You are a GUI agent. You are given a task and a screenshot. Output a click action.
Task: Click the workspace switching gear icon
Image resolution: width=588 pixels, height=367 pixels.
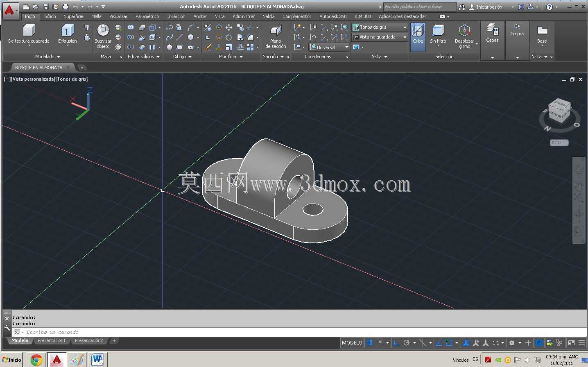tap(512, 343)
